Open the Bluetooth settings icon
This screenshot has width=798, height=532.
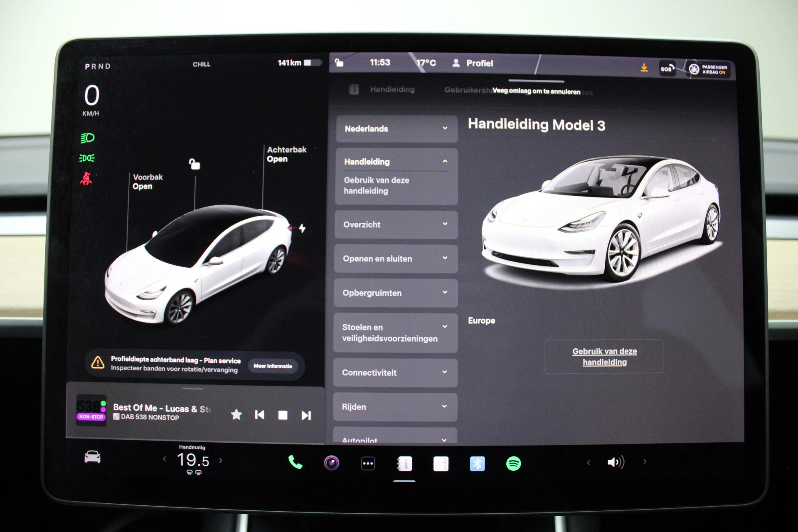point(477,463)
